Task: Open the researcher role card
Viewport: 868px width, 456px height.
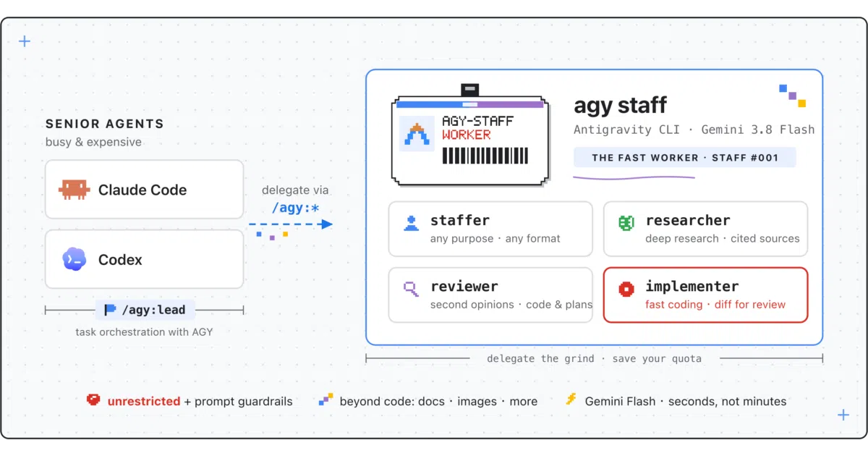Action: tap(705, 229)
